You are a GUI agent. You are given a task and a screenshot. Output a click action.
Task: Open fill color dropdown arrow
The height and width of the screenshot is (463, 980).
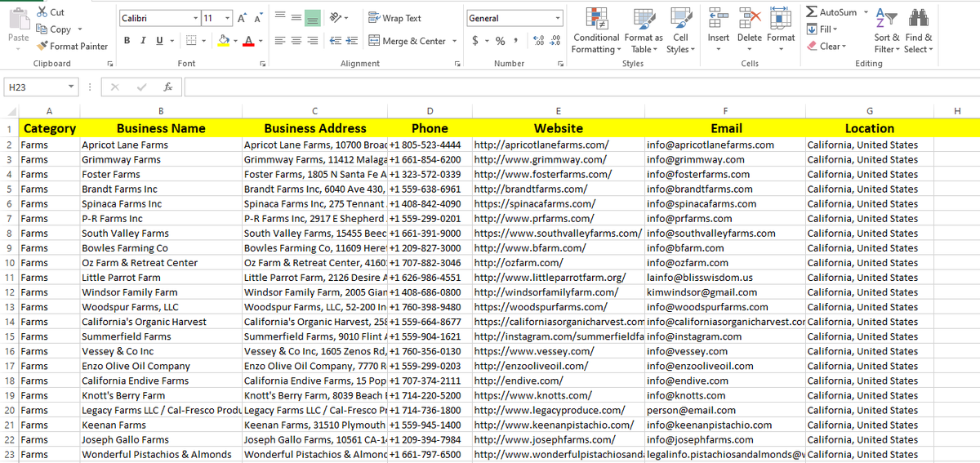tap(234, 41)
